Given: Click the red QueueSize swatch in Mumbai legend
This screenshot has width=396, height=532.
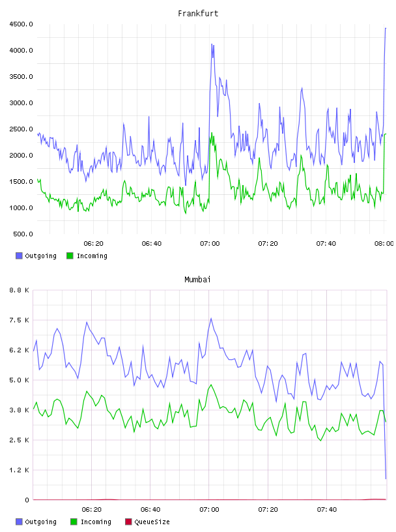Looking at the screenshot, I should (x=128, y=522).
